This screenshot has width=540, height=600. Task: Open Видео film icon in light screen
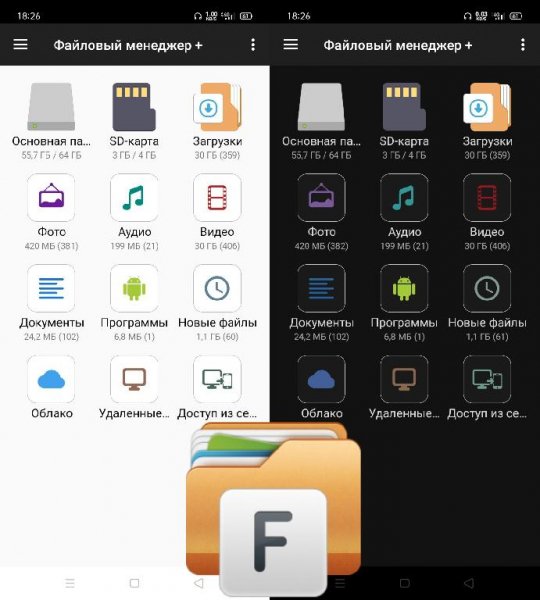[x=217, y=197]
